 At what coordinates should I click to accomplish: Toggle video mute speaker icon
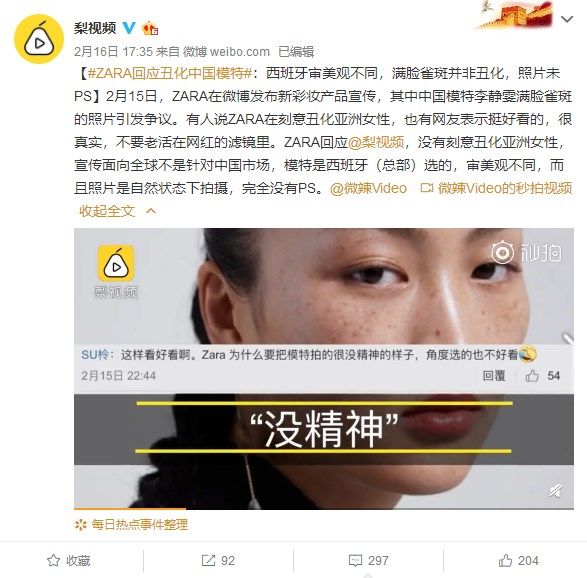556,490
